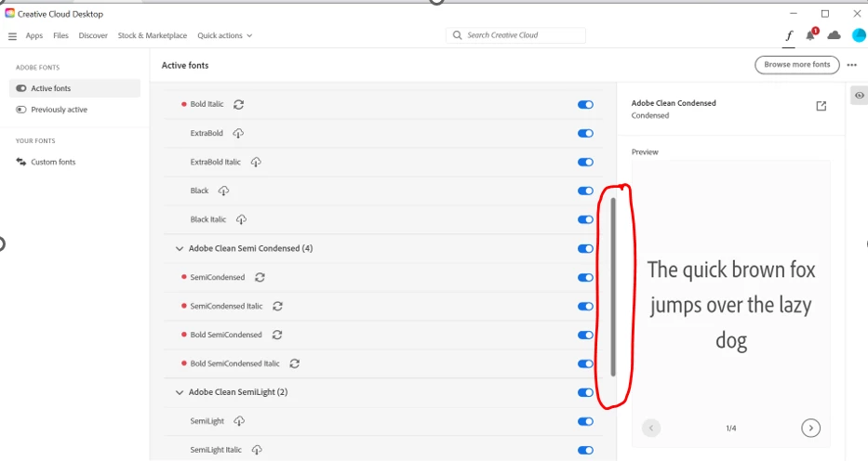Toggle off the Bold Italic font
This screenshot has height=461, width=868.
tap(585, 104)
